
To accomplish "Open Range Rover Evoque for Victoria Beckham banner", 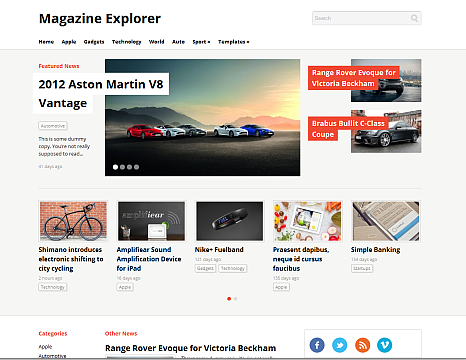I will (x=354, y=78).
